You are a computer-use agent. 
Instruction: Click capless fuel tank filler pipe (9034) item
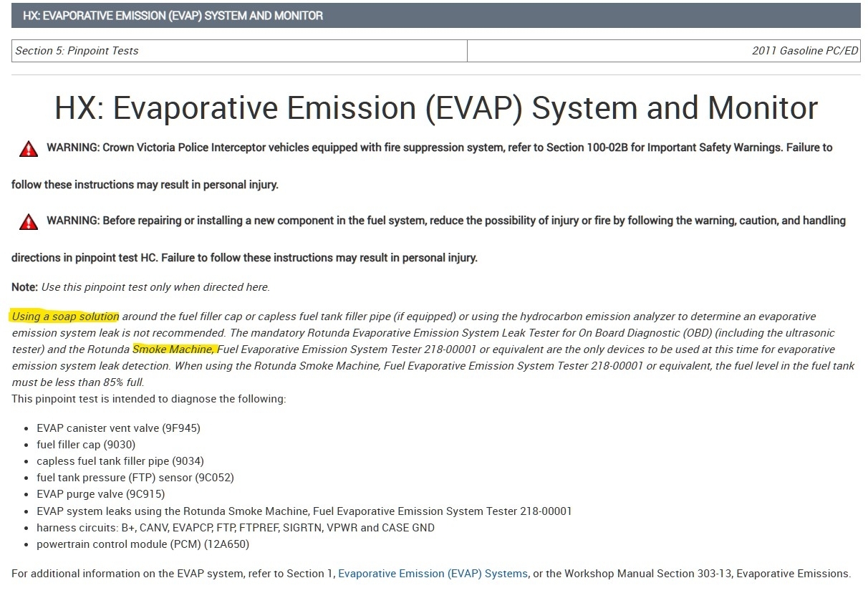pos(120,461)
